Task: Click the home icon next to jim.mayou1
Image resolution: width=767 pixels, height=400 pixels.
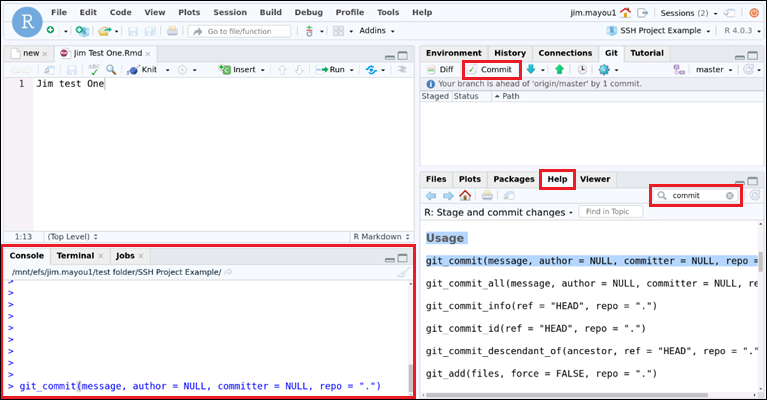Action: click(x=625, y=13)
